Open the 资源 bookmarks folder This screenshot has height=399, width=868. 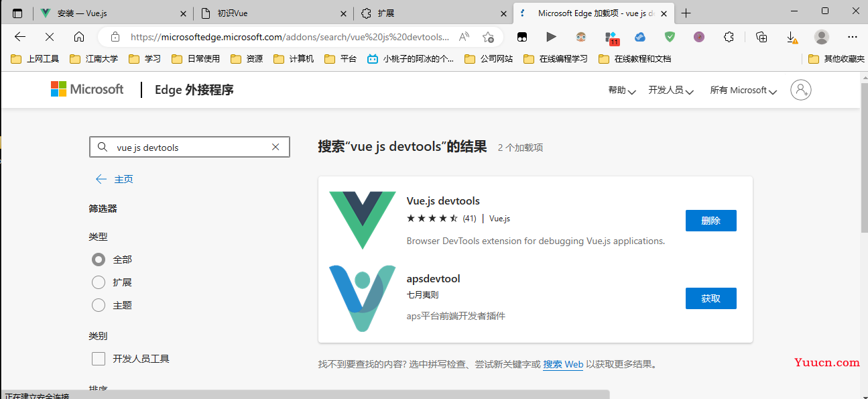(x=247, y=59)
